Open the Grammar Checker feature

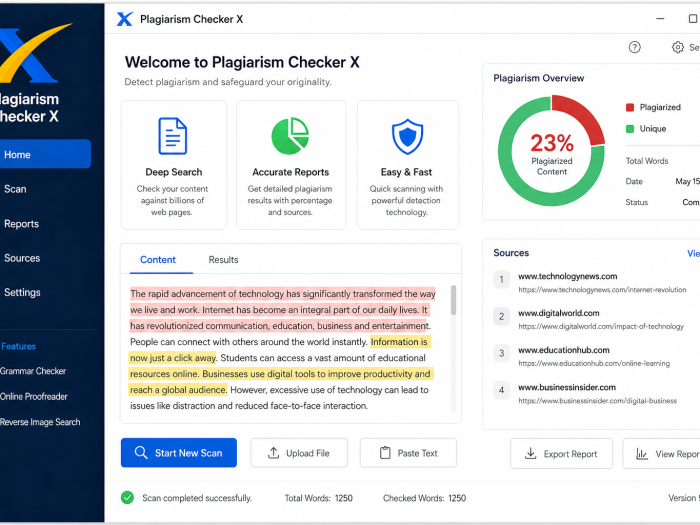point(33,371)
